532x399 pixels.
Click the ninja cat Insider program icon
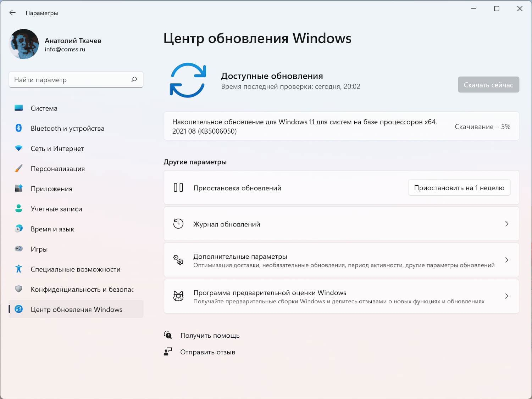[x=179, y=296]
